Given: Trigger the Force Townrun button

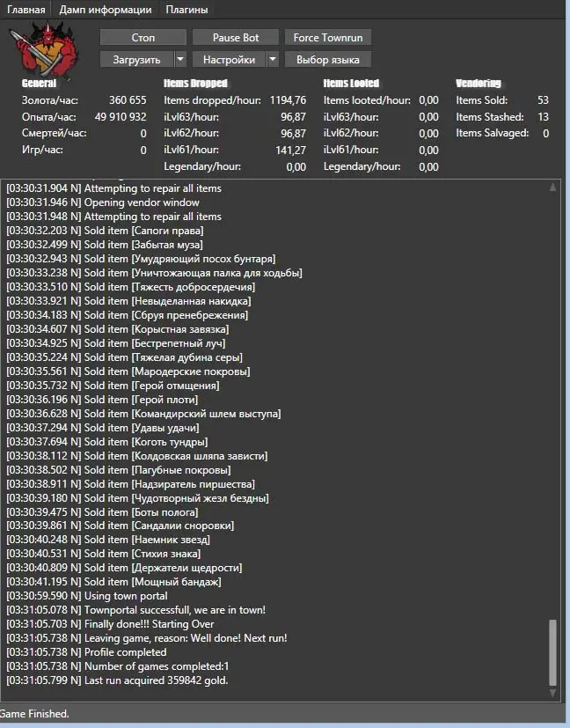Looking at the screenshot, I should (328, 38).
